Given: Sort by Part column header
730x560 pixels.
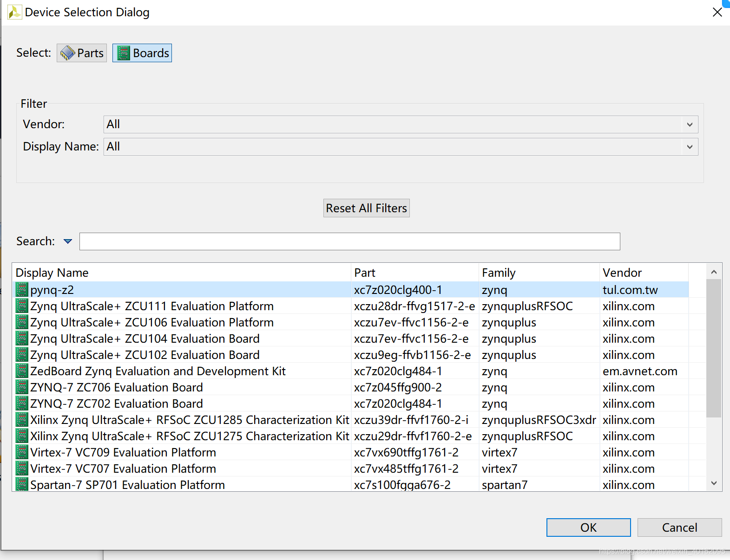Looking at the screenshot, I should point(415,273).
